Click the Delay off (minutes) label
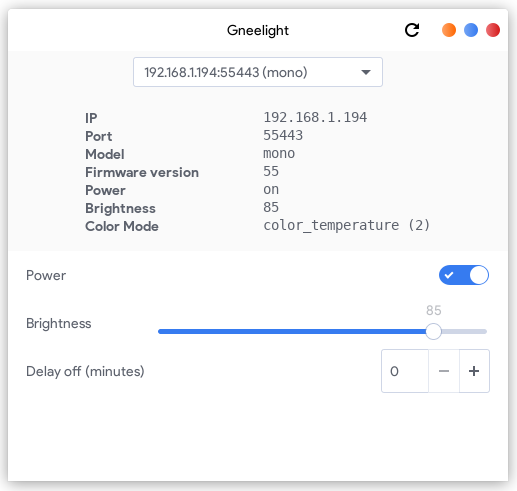The height and width of the screenshot is (491, 517). tap(85, 371)
